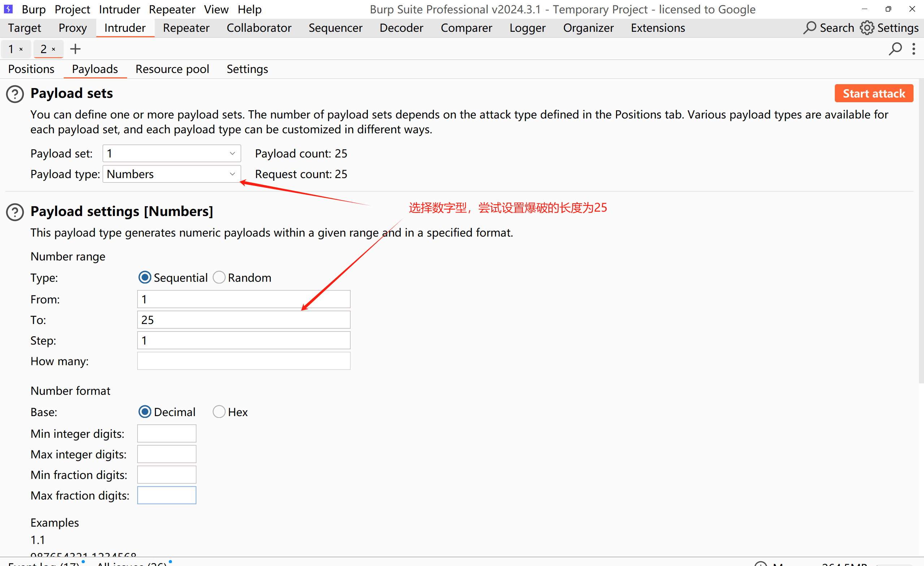Select the Hex number base
This screenshot has width=924, height=566.
219,412
